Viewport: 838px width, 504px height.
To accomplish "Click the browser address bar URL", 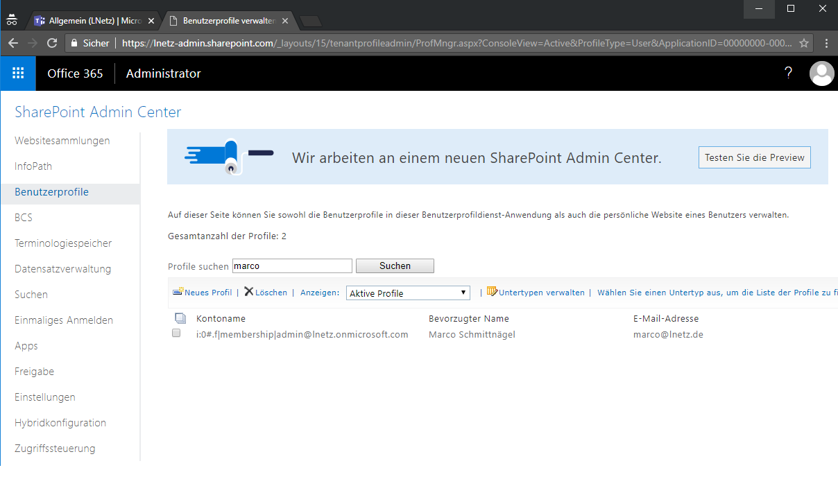I will point(456,43).
